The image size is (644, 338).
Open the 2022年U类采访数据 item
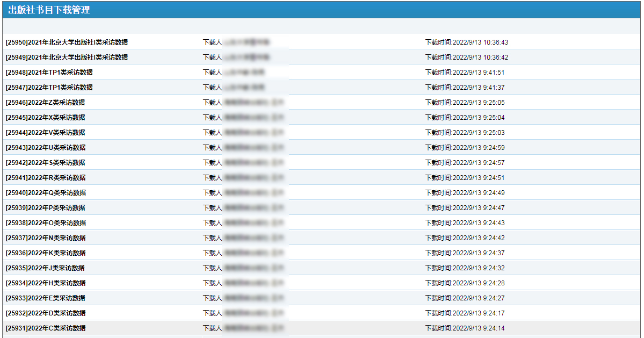click(45, 148)
